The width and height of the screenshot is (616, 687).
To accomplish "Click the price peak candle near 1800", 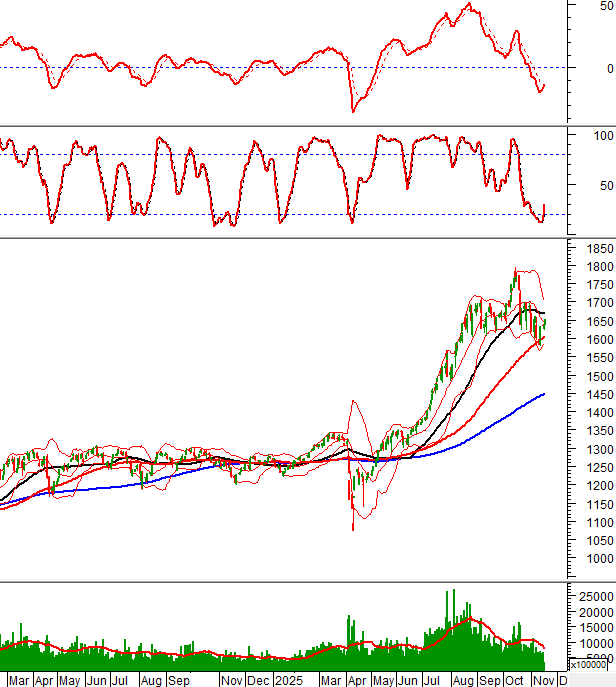I will [515, 270].
